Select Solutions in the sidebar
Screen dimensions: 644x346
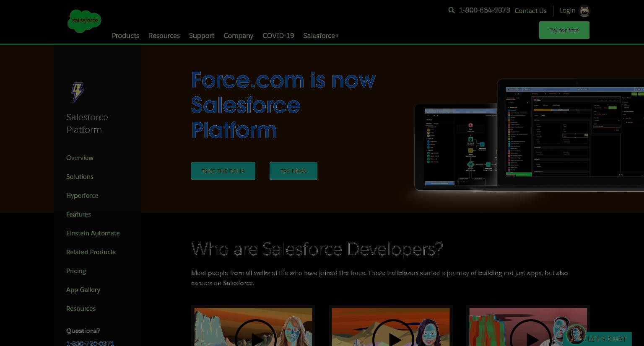[x=80, y=177]
